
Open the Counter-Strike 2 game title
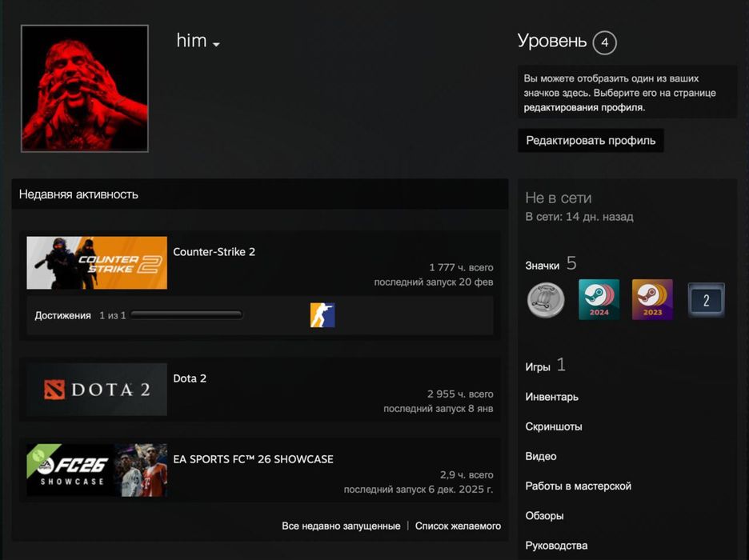[214, 251]
